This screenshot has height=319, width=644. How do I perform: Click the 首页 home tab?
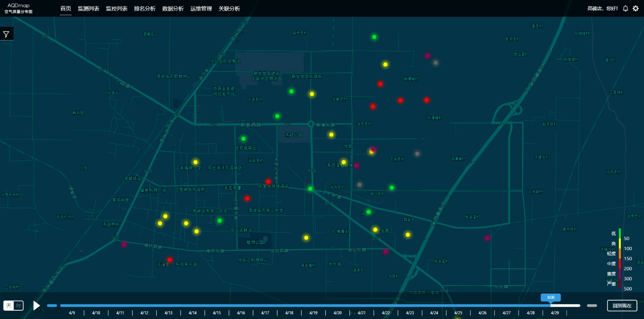65,8
